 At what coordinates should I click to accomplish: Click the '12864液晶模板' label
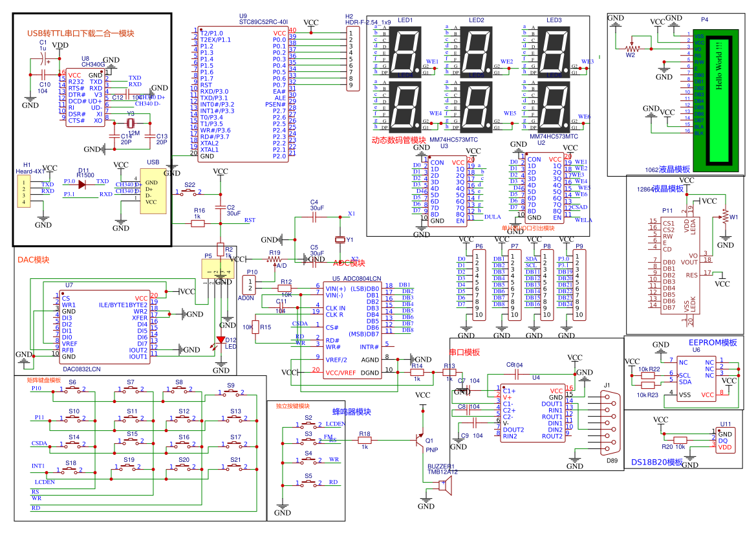click(660, 189)
